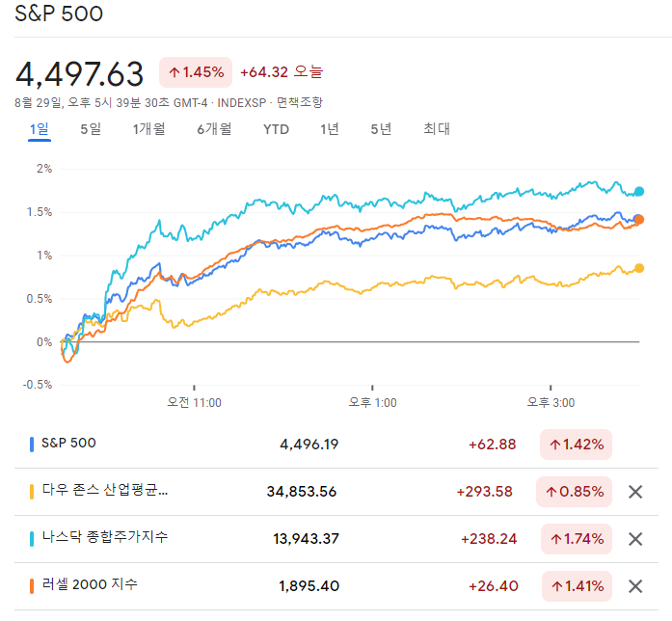Image resolution: width=672 pixels, height=621 pixels.
Task: Click the 오전 11:00 axis label
Action: click(194, 403)
